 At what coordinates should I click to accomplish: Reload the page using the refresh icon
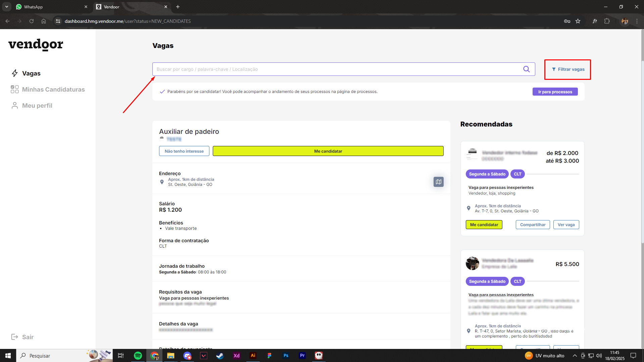(x=32, y=21)
